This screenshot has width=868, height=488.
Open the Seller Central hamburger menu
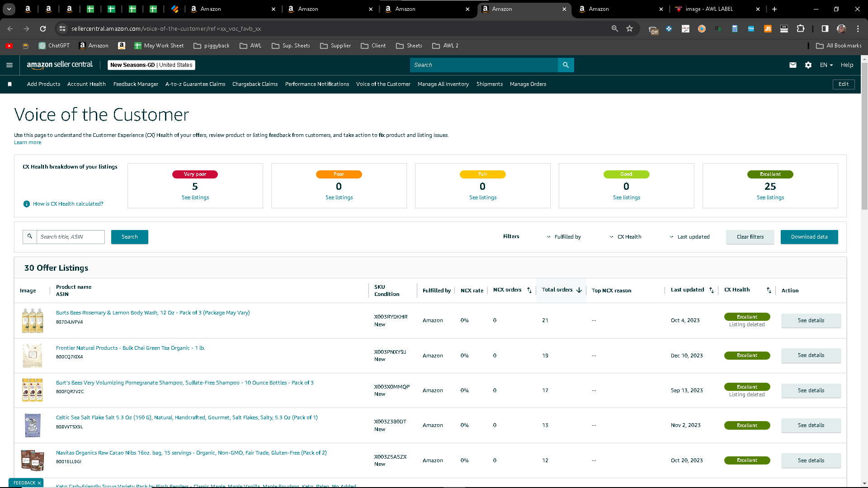(9, 65)
